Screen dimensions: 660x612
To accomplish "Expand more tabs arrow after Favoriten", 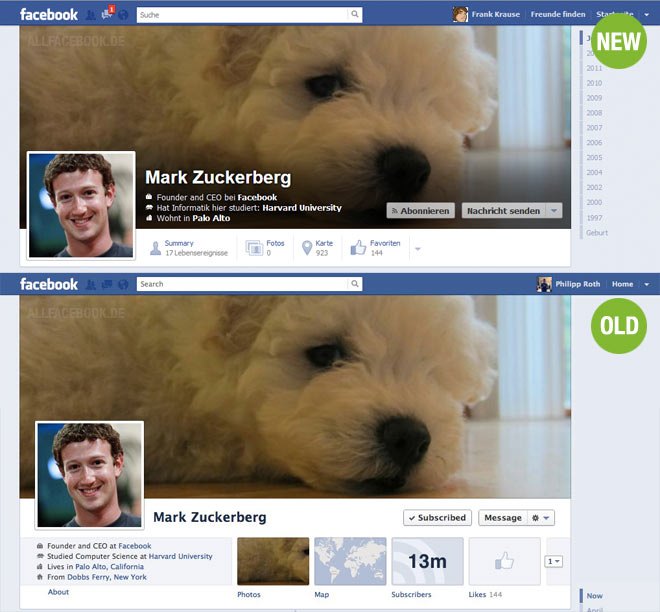I will [418, 249].
